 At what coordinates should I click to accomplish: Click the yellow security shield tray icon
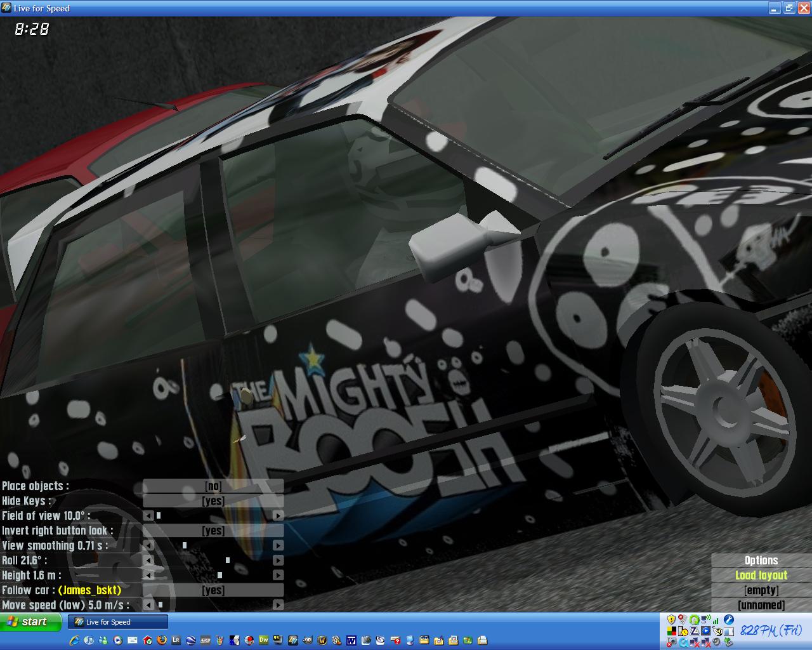(671, 620)
